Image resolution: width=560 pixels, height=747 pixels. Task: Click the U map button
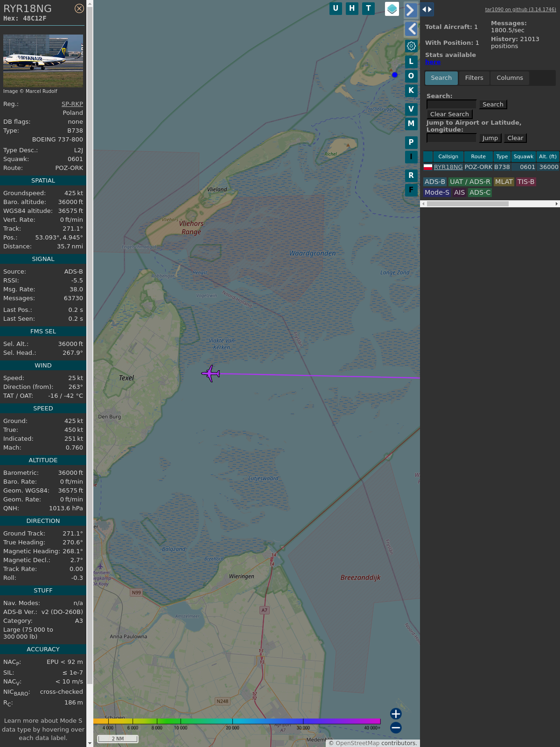click(x=336, y=8)
